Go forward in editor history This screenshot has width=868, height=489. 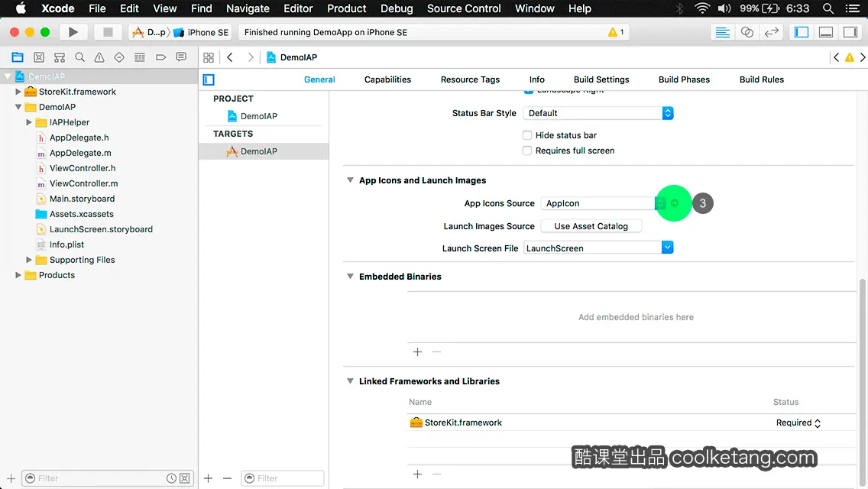click(x=250, y=57)
